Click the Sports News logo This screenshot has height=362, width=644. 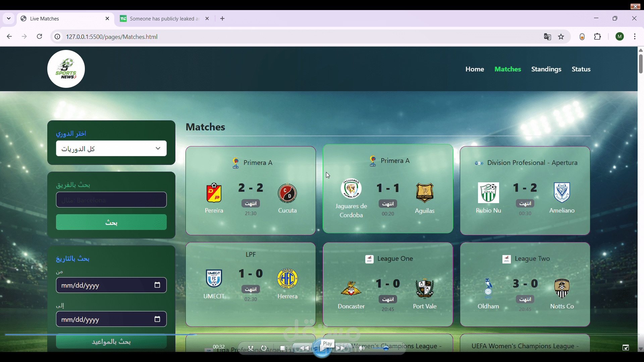pyautogui.click(x=66, y=69)
